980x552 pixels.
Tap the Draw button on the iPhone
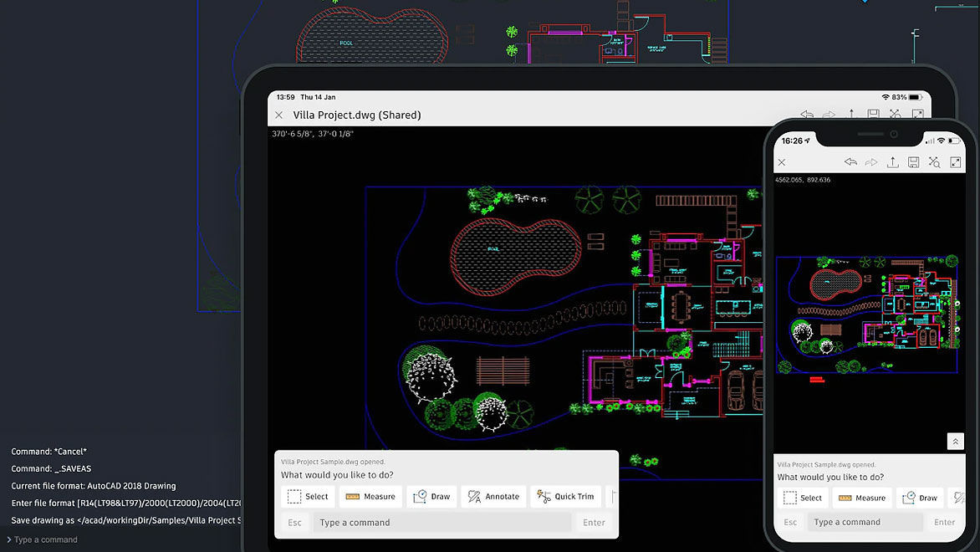[x=920, y=498]
